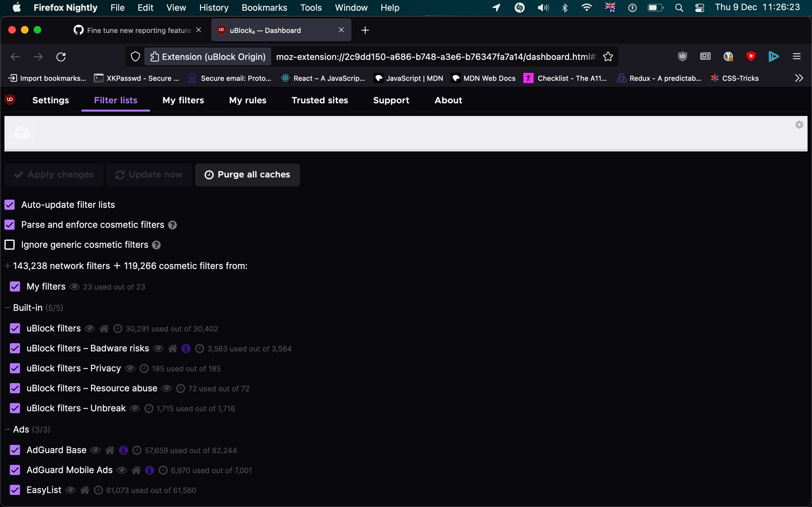Click the tracking protection shield in the address bar
This screenshot has height=507, width=812.
135,56
